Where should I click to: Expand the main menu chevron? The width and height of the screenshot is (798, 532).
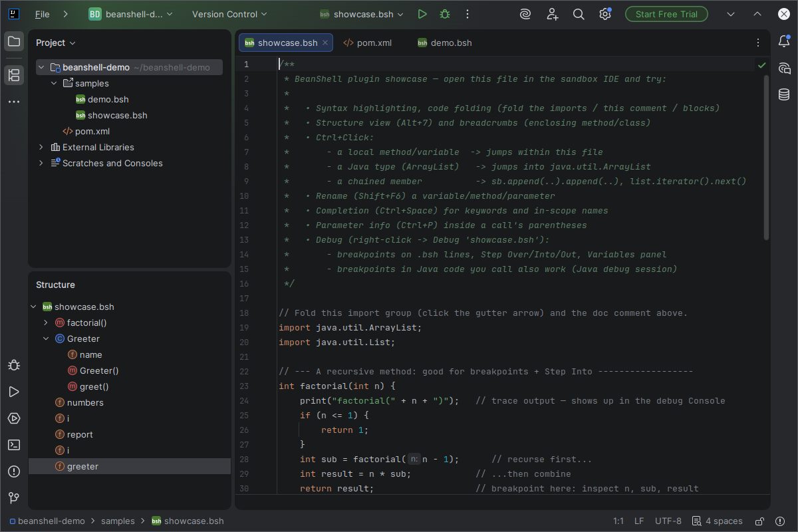click(x=65, y=14)
